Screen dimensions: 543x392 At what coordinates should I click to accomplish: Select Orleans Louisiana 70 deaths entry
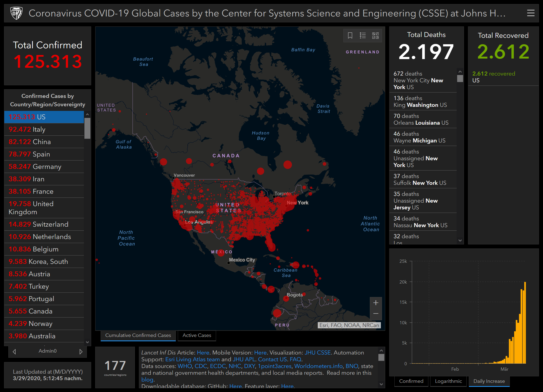click(x=423, y=119)
